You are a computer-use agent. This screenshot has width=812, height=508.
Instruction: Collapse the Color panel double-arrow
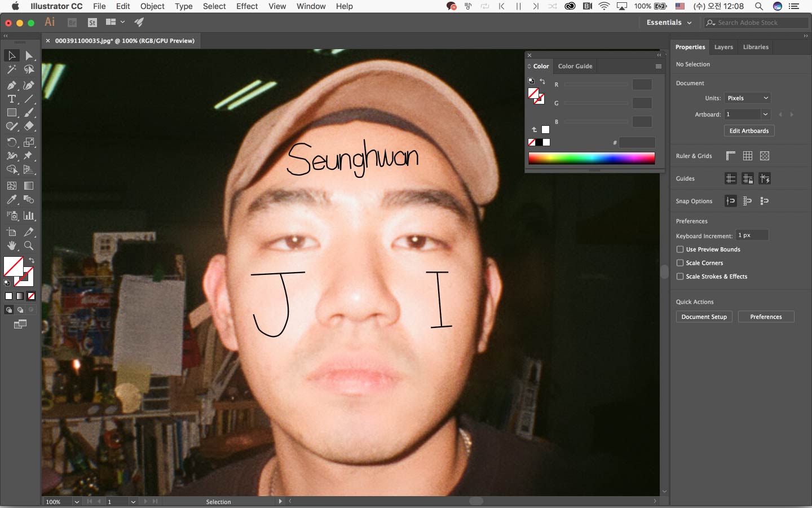659,55
